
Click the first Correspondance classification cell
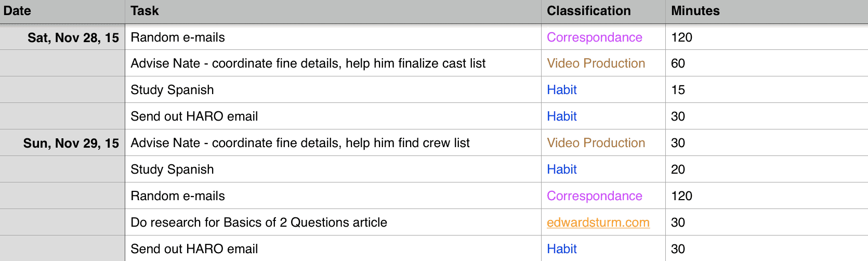(603, 37)
